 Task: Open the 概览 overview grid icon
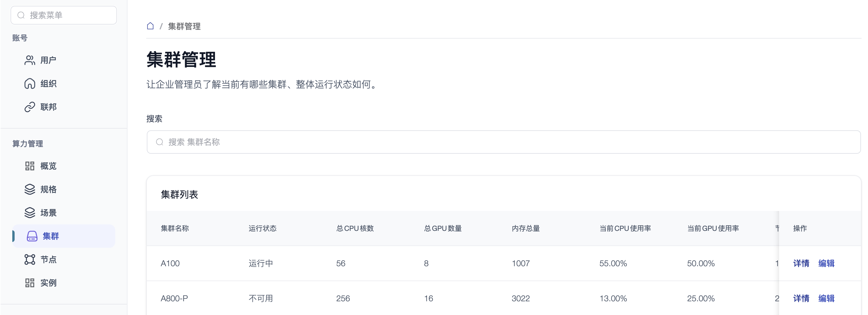(30, 166)
